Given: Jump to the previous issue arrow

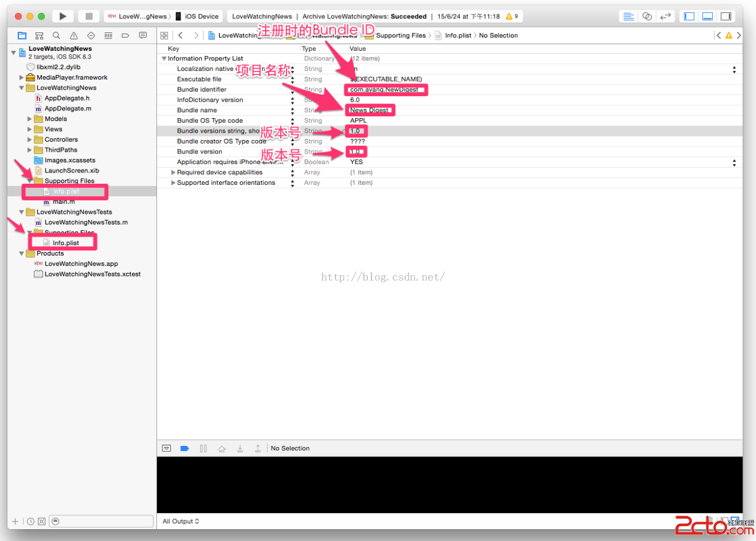Looking at the screenshot, I should click(719, 35).
